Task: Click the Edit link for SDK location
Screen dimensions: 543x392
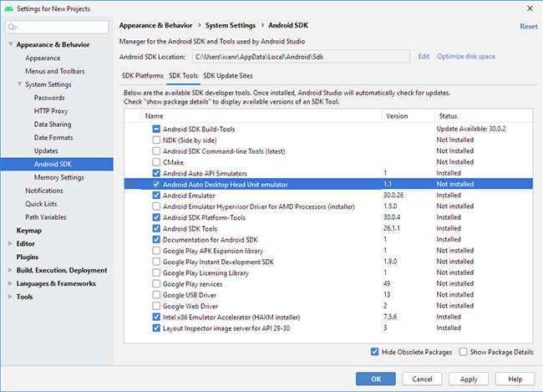Action: [x=424, y=56]
